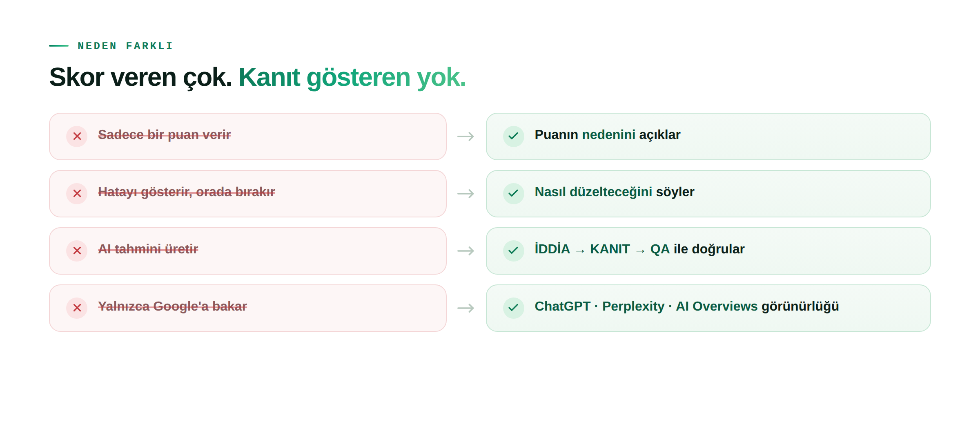980x425 pixels.
Task: Click 'ChatGPT · Perplexity · AI Overviews görünürlüğü' text
Action: tap(686, 306)
